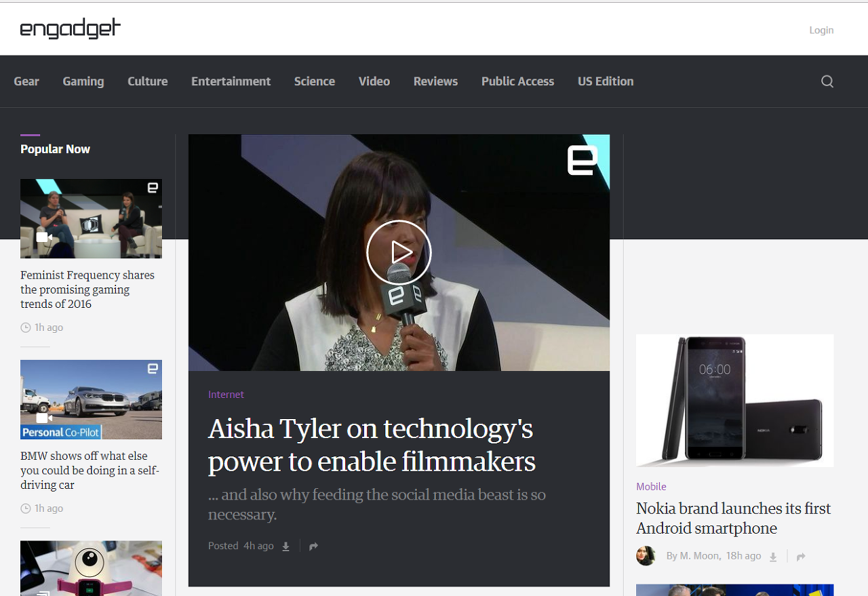Viewport: 868px width, 596px height.
Task: Click the clock icon under BMW story
Action: click(26, 509)
